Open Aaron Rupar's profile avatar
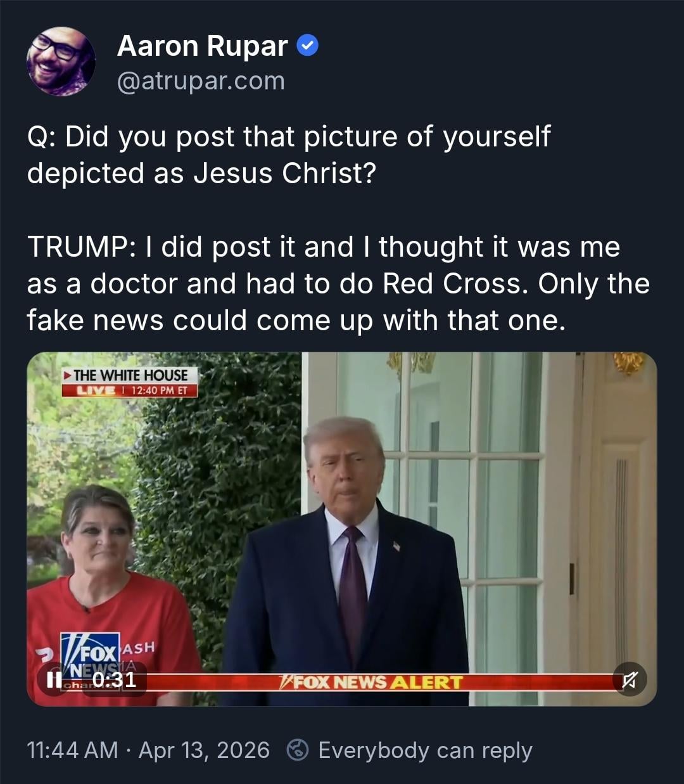 61,61
